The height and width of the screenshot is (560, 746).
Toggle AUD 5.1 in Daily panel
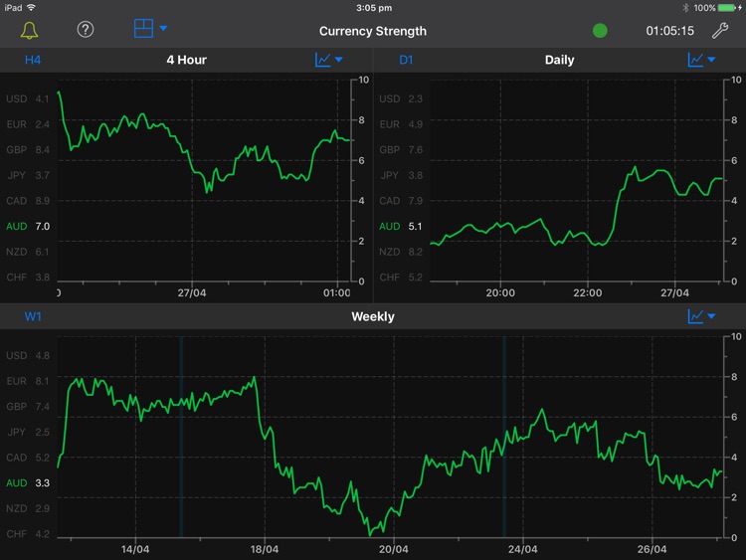point(401,226)
